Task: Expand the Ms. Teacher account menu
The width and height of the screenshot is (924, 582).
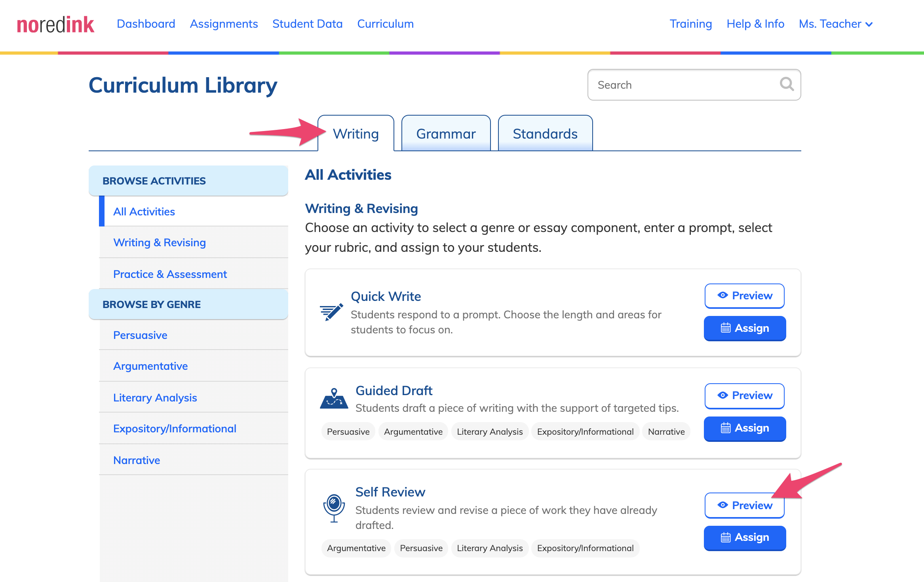Action: [x=836, y=24]
